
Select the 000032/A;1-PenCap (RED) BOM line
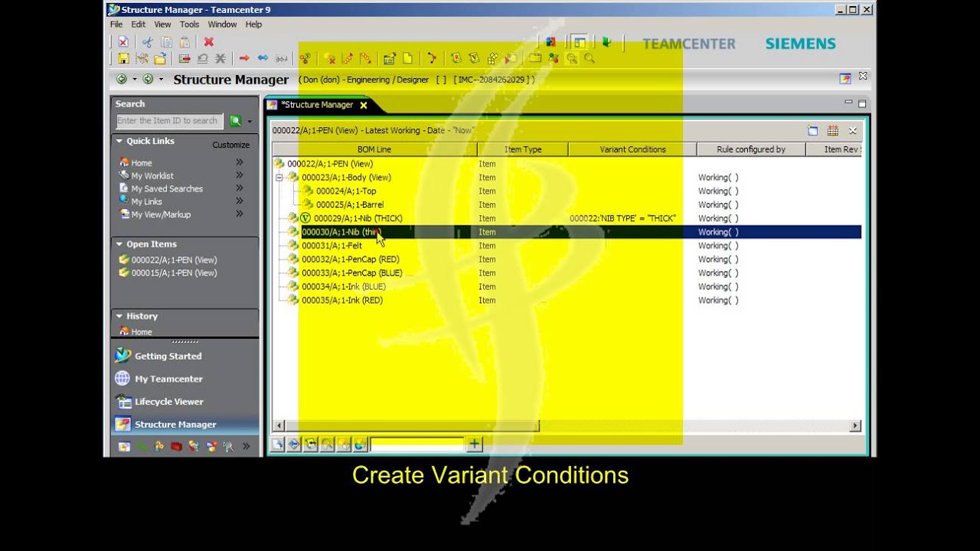pyautogui.click(x=350, y=259)
